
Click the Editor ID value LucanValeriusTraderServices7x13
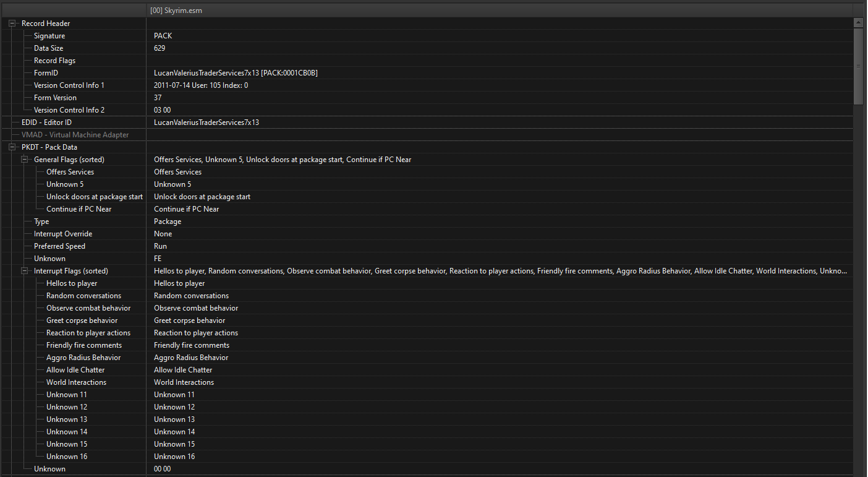pyautogui.click(x=206, y=122)
